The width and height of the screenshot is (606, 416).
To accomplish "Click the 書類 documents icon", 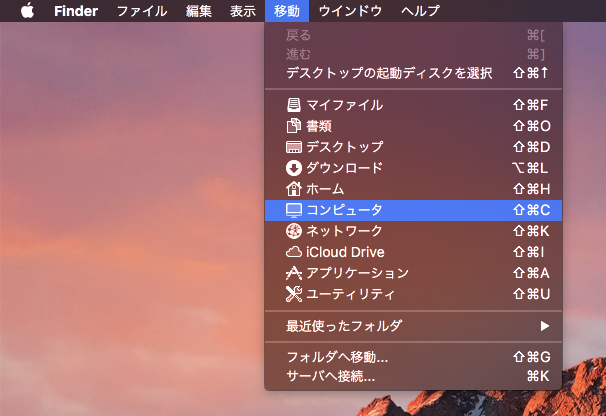I will [x=293, y=126].
